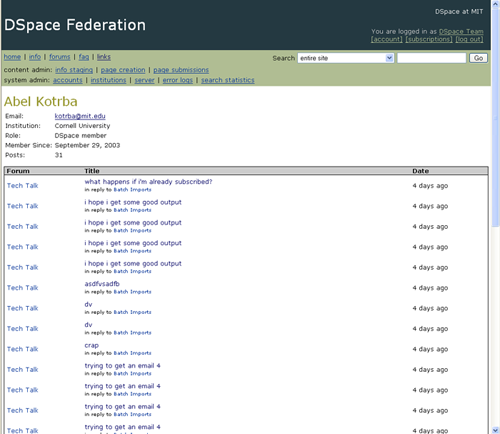Click the Abel Kotrba profile heading
The width and height of the screenshot is (500, 434).
[41, 102]
